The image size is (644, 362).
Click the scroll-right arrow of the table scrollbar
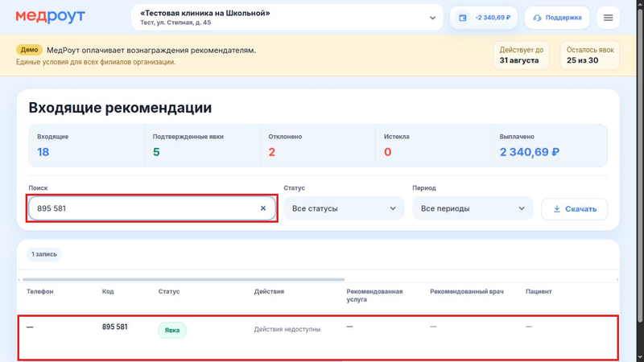617,279
